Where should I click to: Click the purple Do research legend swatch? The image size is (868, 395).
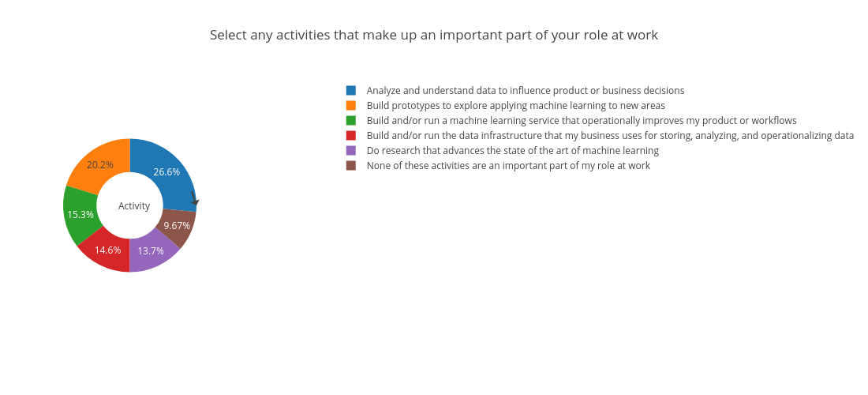click(x=351, y=150)
